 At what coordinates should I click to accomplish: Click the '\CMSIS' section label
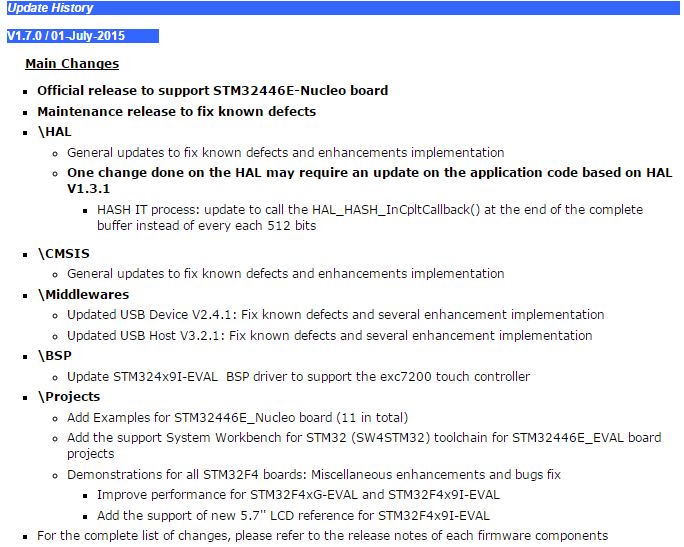(x=64, y=253)
